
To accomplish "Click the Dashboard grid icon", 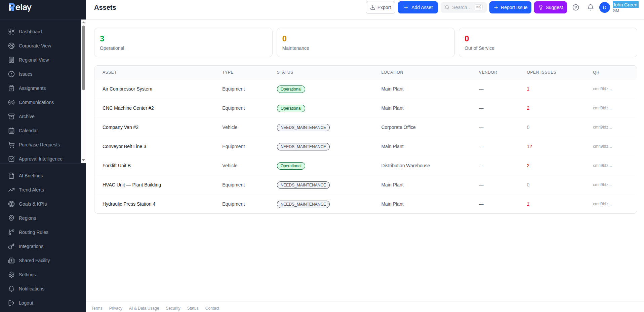I will coord(11,32).
